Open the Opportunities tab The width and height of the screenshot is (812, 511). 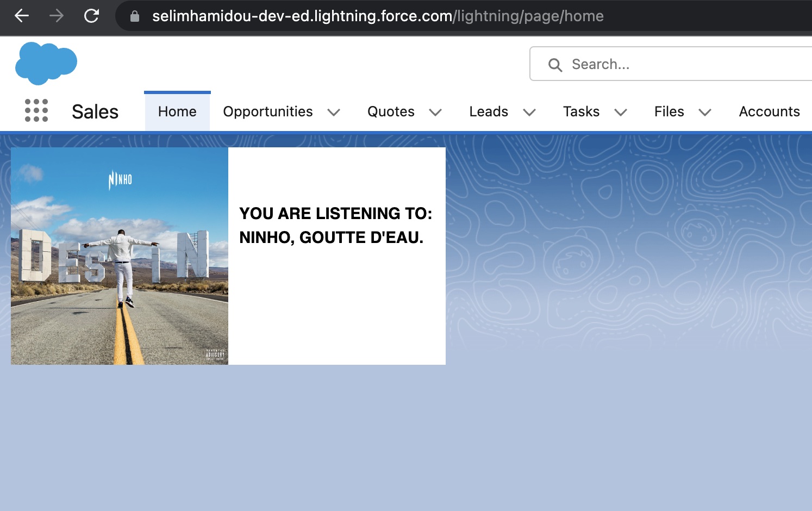pyautogui.click(x=268, y=111)
